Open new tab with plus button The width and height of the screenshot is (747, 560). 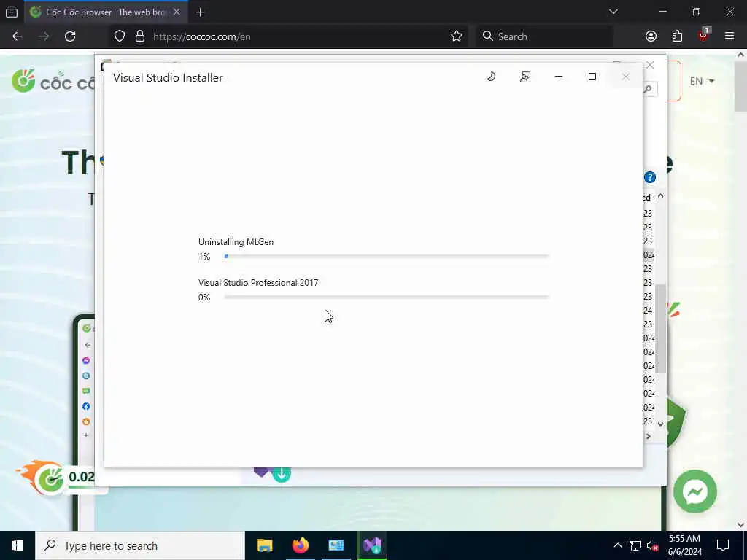pos(200,12)
